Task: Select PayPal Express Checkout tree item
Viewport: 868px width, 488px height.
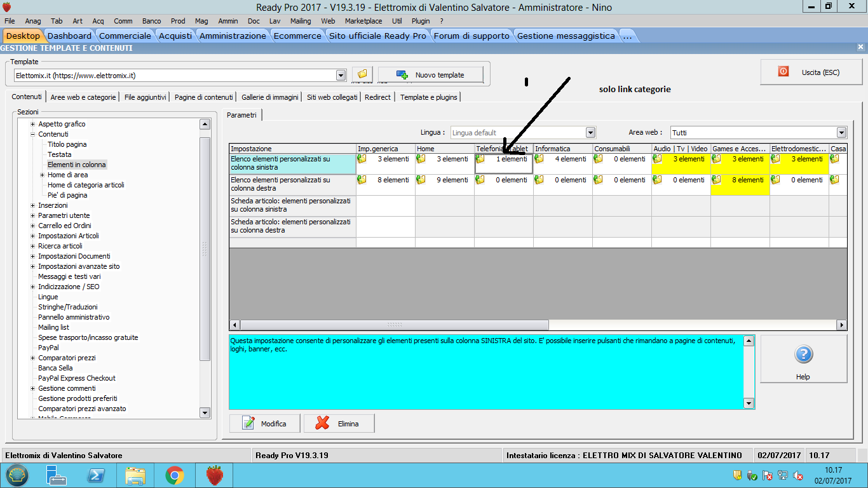Action: click(x=77, y=378)
